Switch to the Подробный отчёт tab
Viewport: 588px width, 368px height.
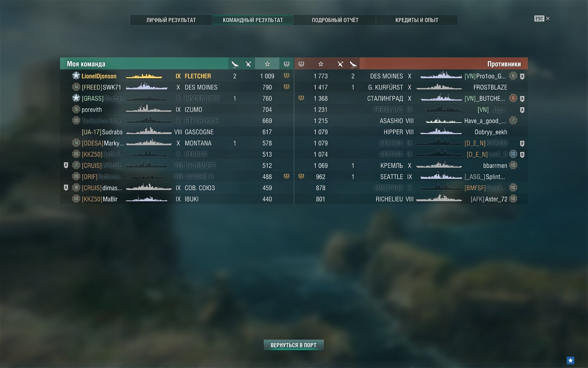(x=335, y=20)
